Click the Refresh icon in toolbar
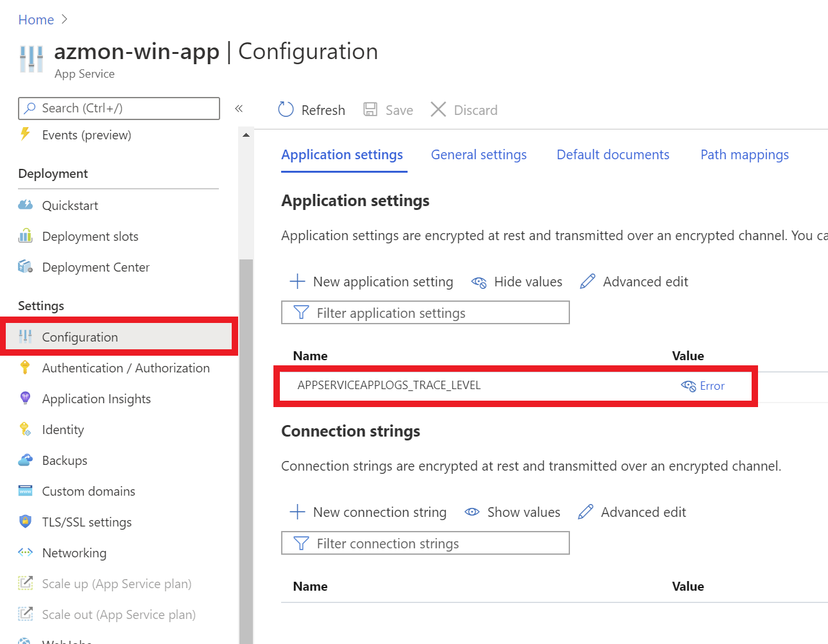Viewport: 828px width, 644px height. click(x=286, y=110)
